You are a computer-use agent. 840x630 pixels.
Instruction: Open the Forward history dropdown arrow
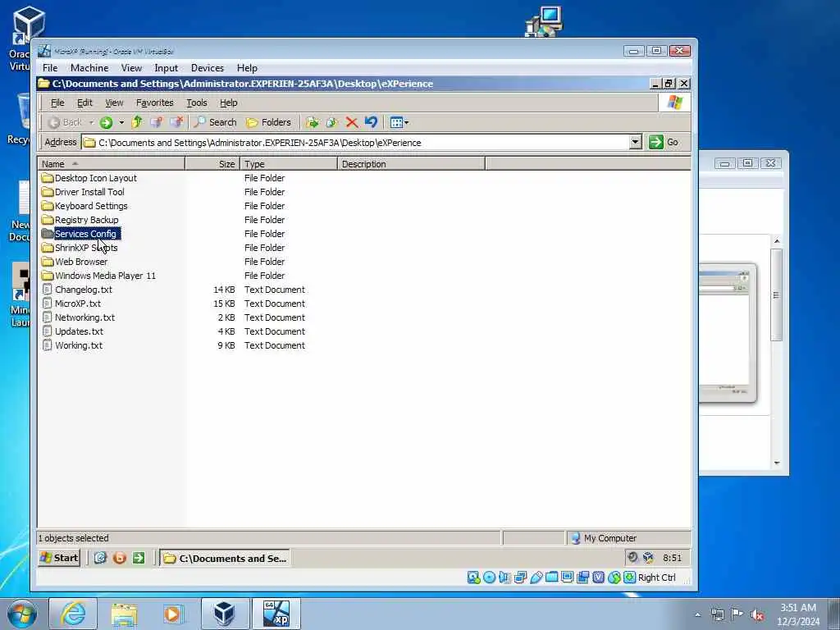(x=121, y=123)
